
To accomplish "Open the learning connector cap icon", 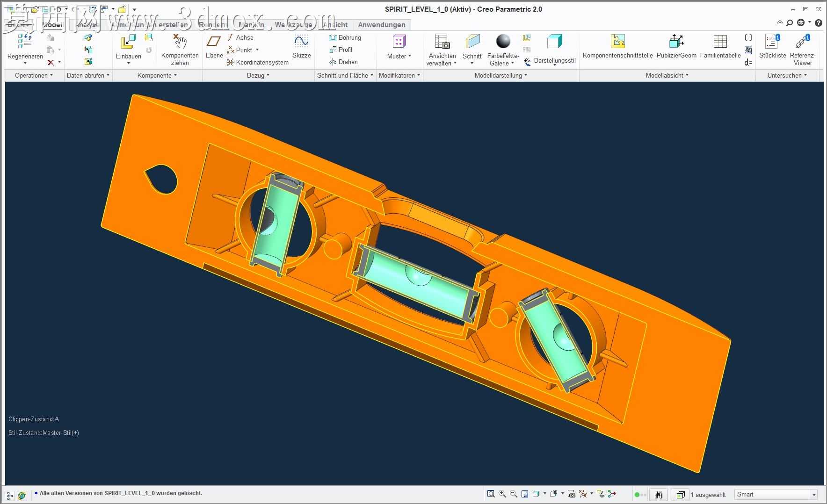I will pyautogui.click(x=801, y=22).
